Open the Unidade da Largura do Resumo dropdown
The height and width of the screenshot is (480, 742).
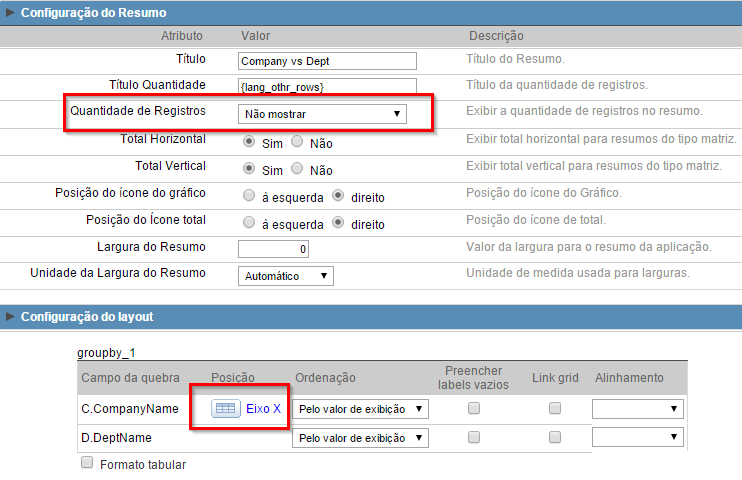[285, 275]
